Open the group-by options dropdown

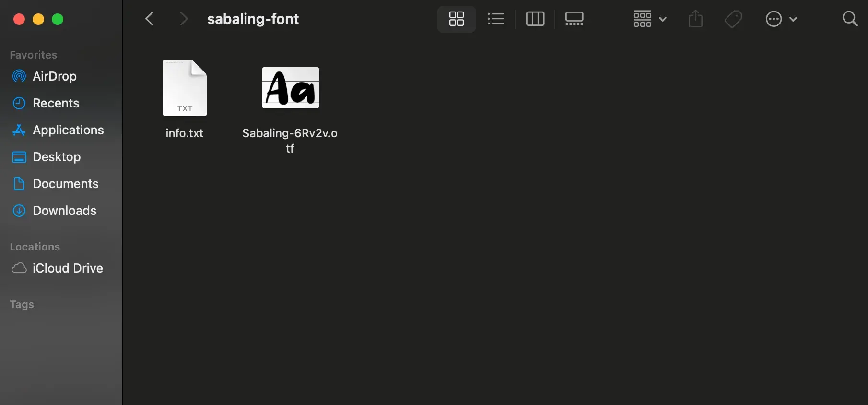tap(649, 19)
